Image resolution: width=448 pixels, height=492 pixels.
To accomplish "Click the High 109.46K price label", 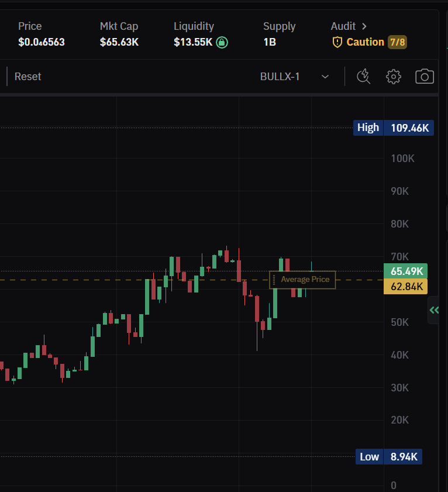I will point(394,128).
